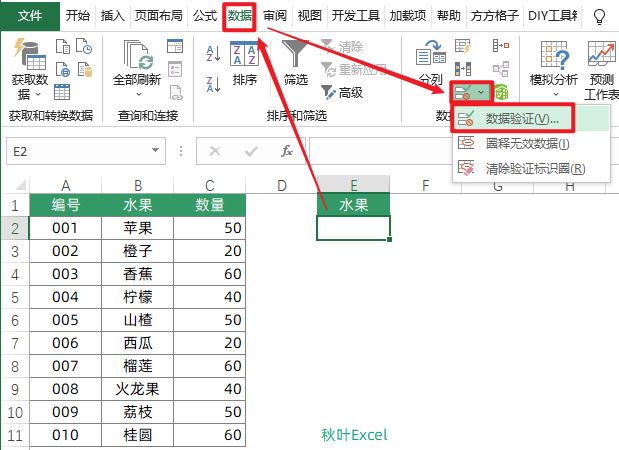Viewport: 619px width, 450px height.
Task: Click the greyed Relationships icon
Action: [501, 69]
